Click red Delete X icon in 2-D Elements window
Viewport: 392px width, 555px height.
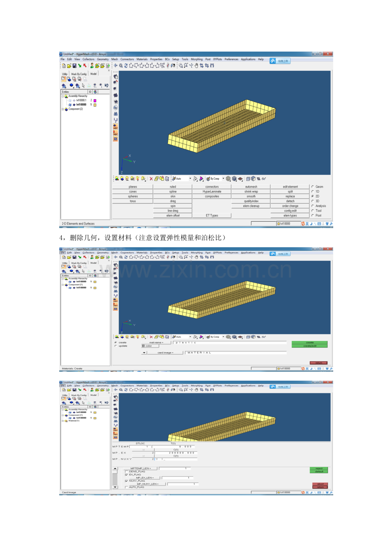(x=151, y=179)
